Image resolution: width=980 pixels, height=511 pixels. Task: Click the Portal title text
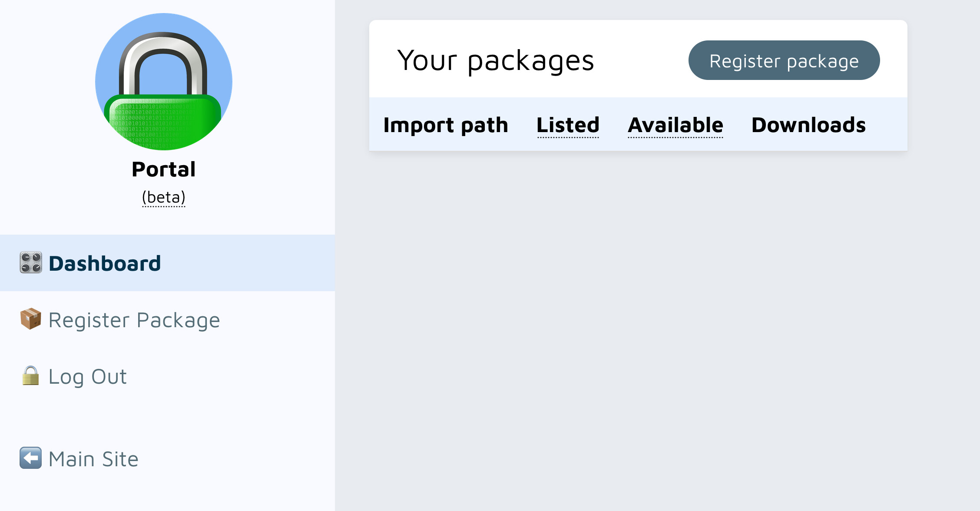(164, 169)
